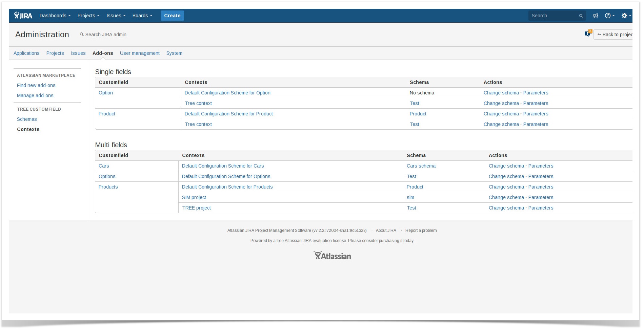Switch to User management tab
Screen dimensions: 644x330
pyautogui.click(x=140, y=53)
